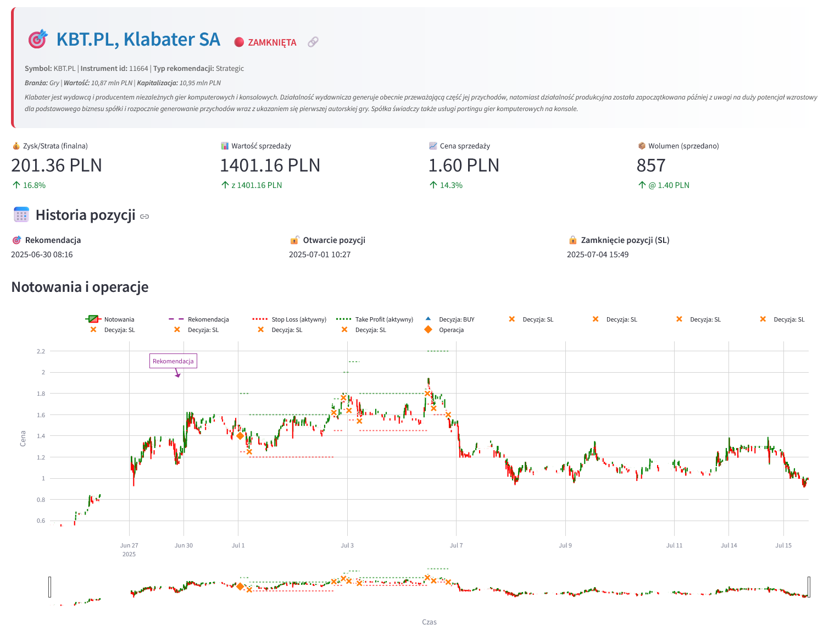Click the dart target icon beside KBT.PL title
Viewport: 840px width, 636px height.
click(38, 39)
